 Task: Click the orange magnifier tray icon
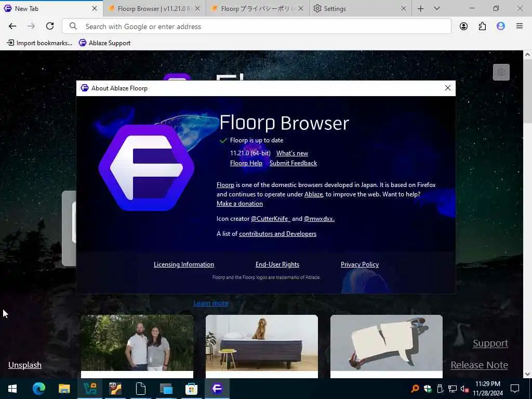pos(415,389)
